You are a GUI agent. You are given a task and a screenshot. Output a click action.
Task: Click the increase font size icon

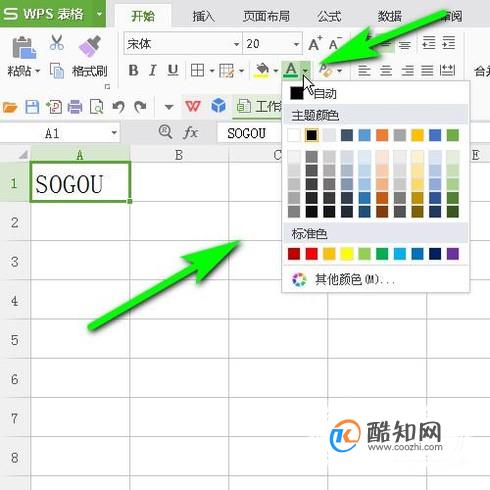click(x=315, y=43)
